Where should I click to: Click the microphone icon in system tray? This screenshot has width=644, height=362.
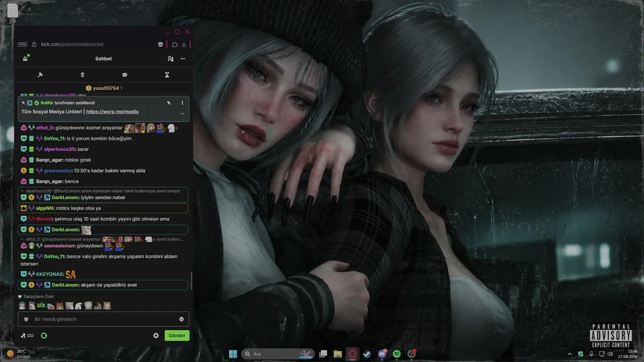coord(591,354)
